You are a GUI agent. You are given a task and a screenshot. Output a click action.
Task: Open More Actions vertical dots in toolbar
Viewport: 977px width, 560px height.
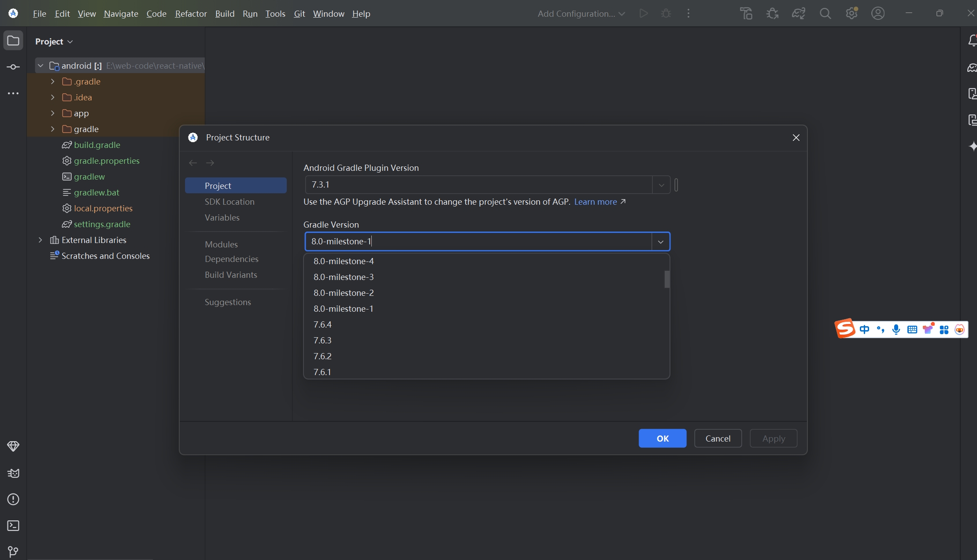click(688, 14)
